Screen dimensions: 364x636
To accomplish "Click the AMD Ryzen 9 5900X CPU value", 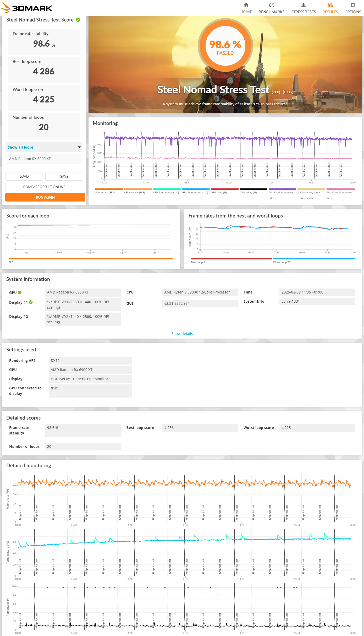I will click(x=200, y=292).
